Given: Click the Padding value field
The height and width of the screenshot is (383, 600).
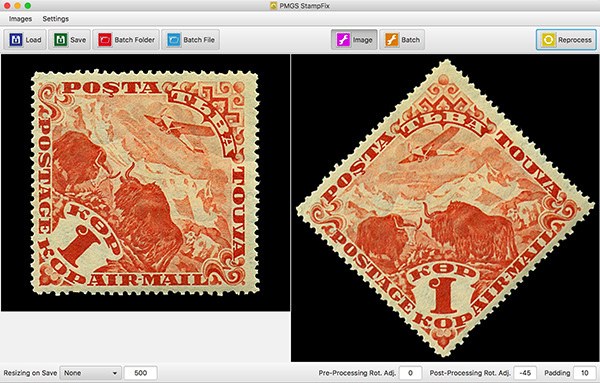Looking at the screenshot, I should pos(584,373).
